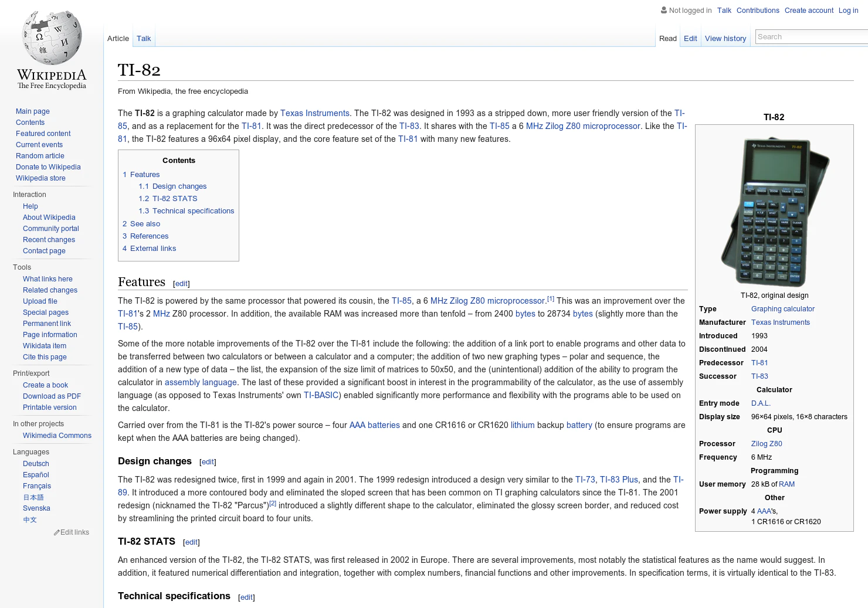Open Upload file link
This screenshot has width=868, height=608.
pyautogui.click(x=40, y=301)
